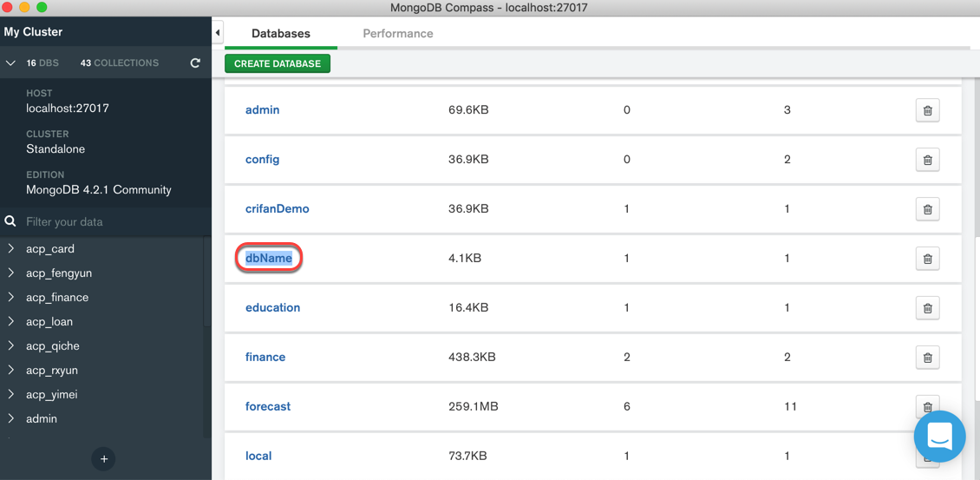Expand acp_loan in the sidebar
The image size is (980, 480).
point(10,322)
